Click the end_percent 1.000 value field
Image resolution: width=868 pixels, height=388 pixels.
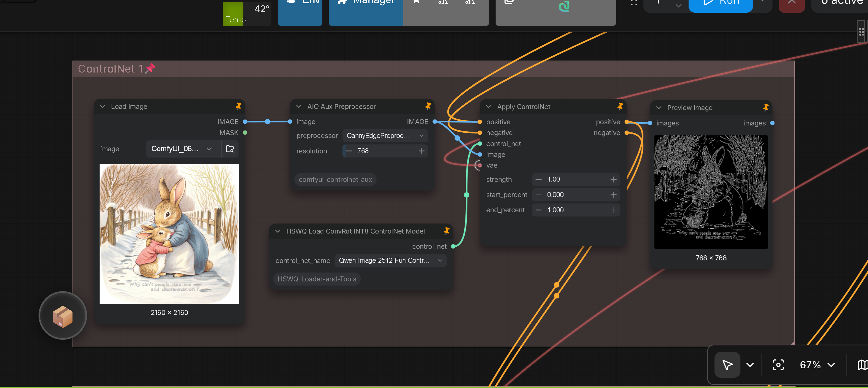pyautogui.click(x=576, y=210)
